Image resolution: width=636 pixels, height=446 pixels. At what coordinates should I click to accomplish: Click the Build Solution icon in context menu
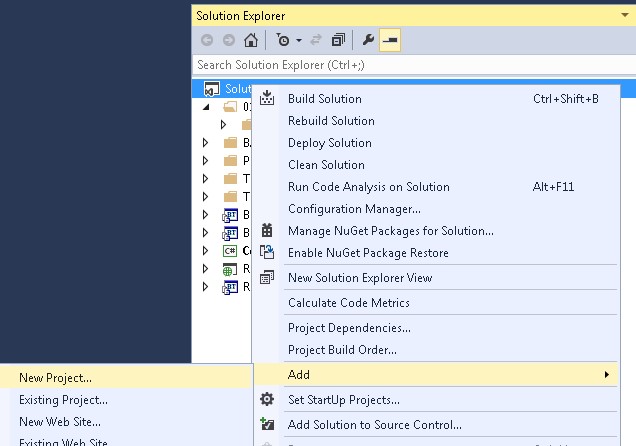pyautogui.click(x=267, y=99)
